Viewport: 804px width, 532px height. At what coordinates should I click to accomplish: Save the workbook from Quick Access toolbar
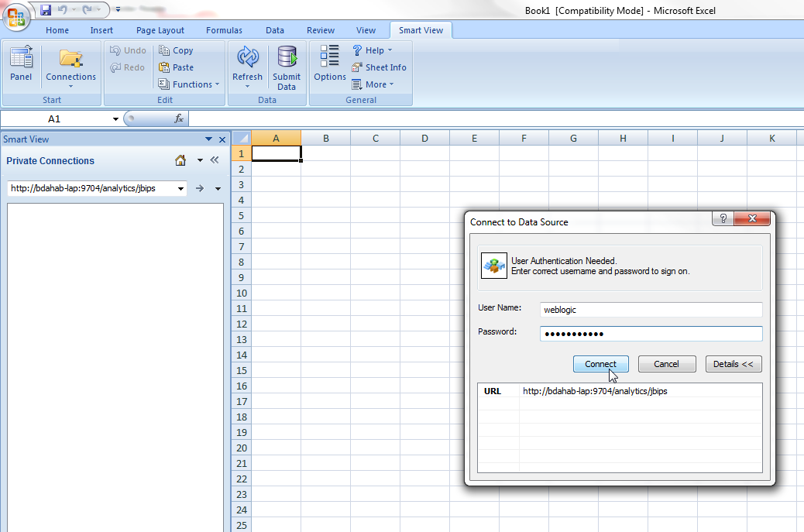(46, 10)
